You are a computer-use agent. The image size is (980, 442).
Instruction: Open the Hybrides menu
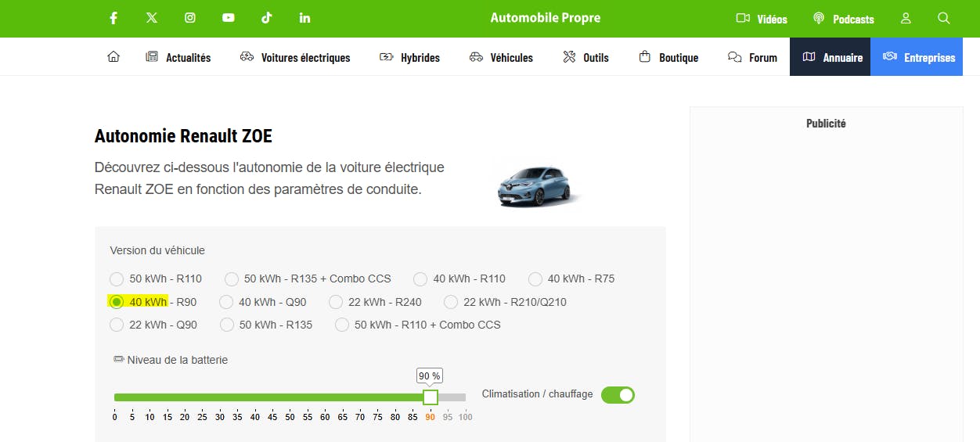pos(409,57)
